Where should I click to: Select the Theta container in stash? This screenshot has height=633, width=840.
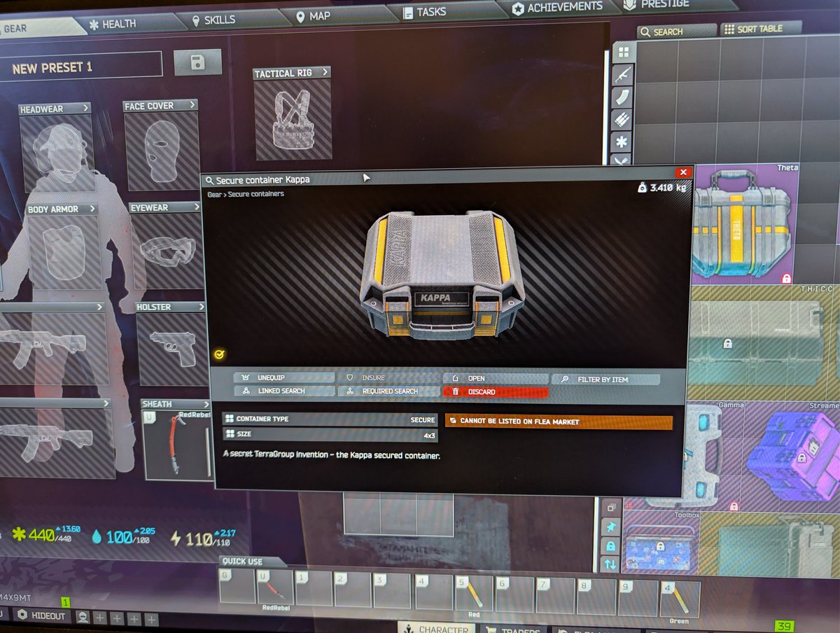pos(745,224)
